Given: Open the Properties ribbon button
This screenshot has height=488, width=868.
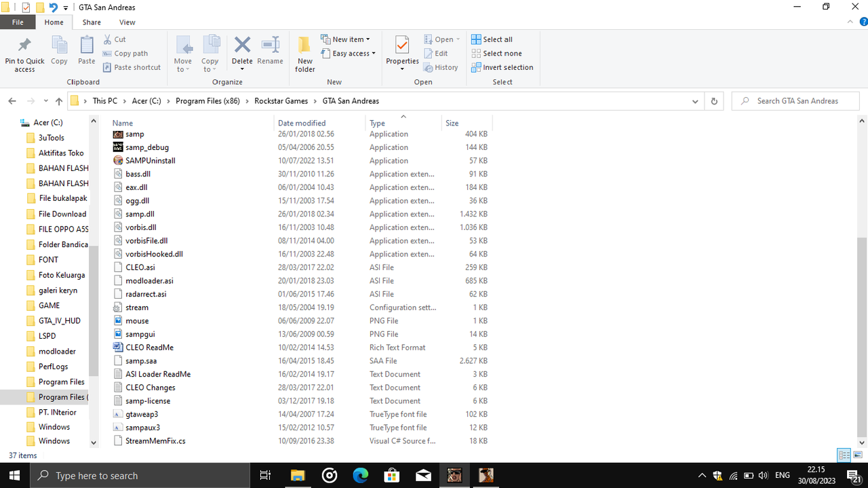Looking at the screenshot, I should 402,54.
